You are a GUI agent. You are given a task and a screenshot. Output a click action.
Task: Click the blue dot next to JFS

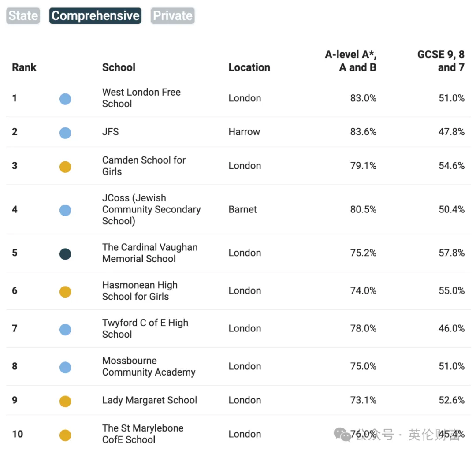(x=65, y=133)
